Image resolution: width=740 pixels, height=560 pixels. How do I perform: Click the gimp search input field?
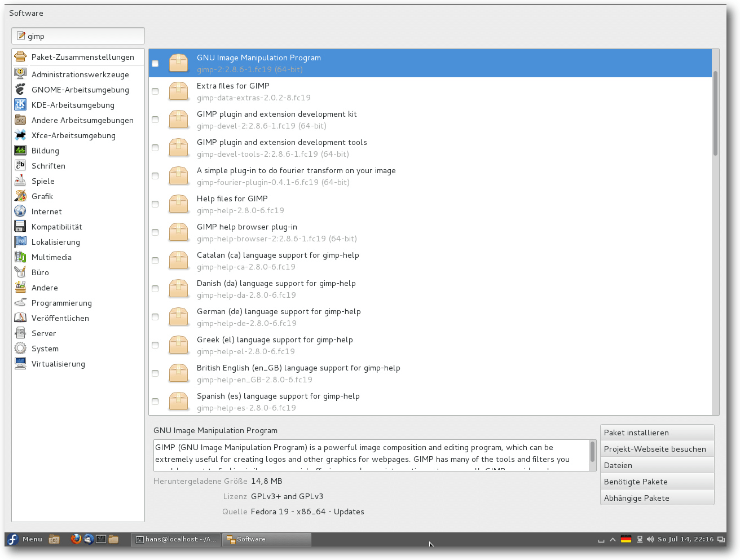tap(78, 36)
